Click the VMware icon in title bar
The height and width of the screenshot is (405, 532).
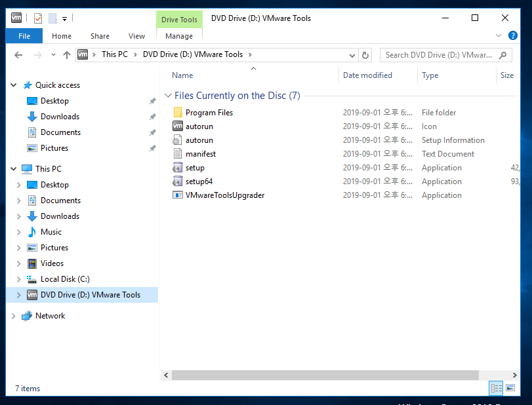pos(16,18)
